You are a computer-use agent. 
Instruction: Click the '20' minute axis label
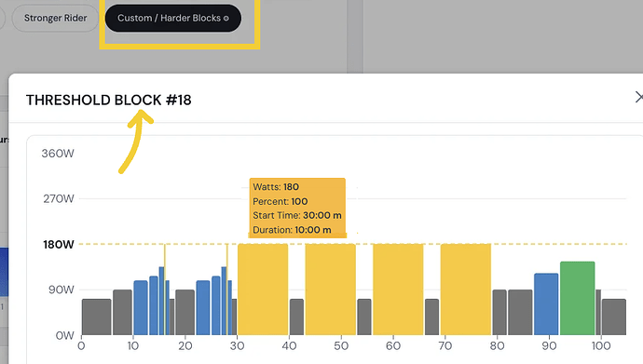[x=185, y=346]
